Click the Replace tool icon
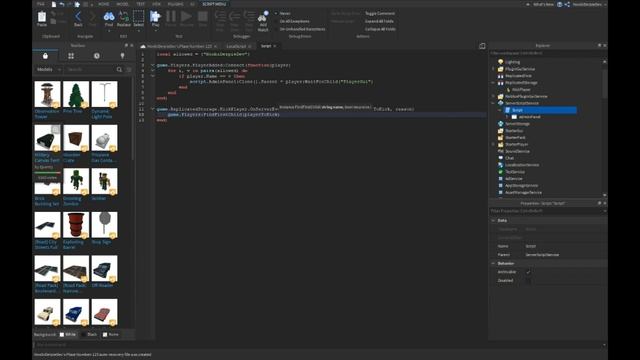 pyautogui.click(x=124, y=17)
